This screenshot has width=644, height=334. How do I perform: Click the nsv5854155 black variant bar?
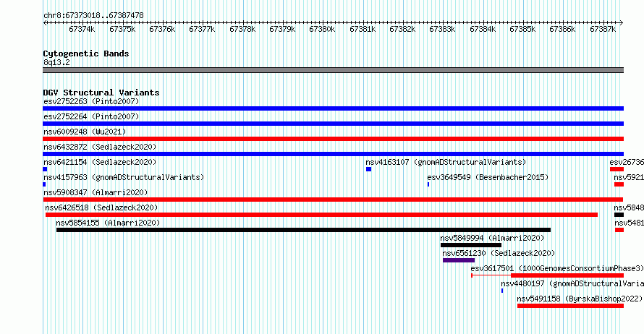pyautogui.click(x=303, y=230)
